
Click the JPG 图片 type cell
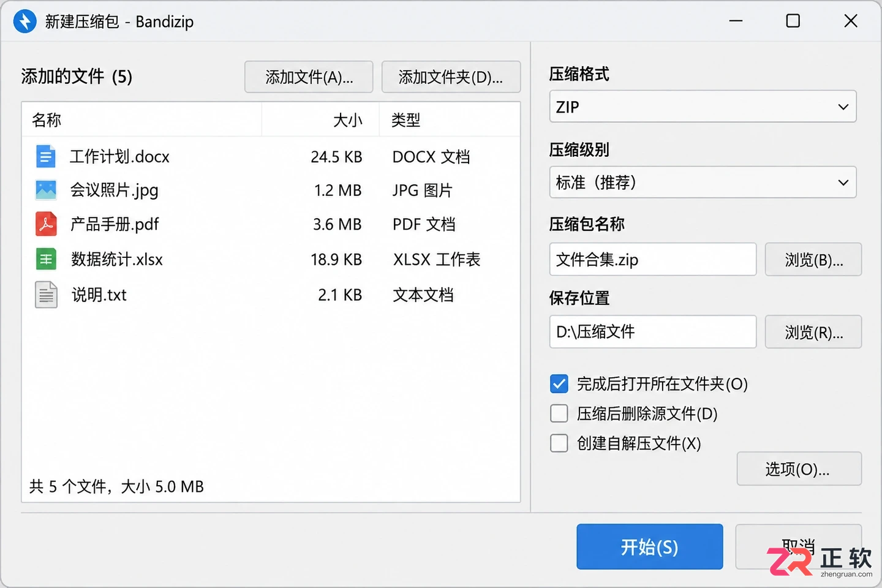[422, 190]
